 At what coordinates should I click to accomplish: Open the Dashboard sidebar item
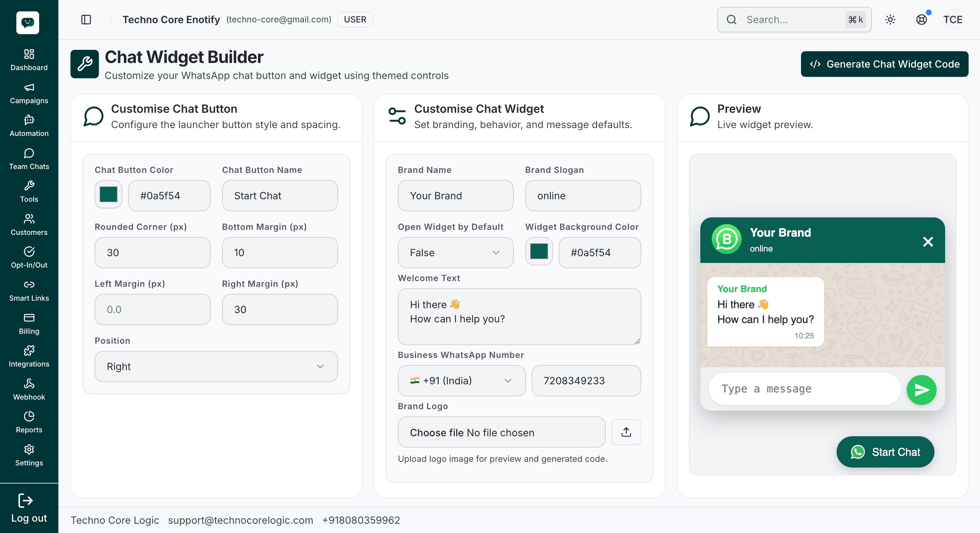tap(29, 60)
